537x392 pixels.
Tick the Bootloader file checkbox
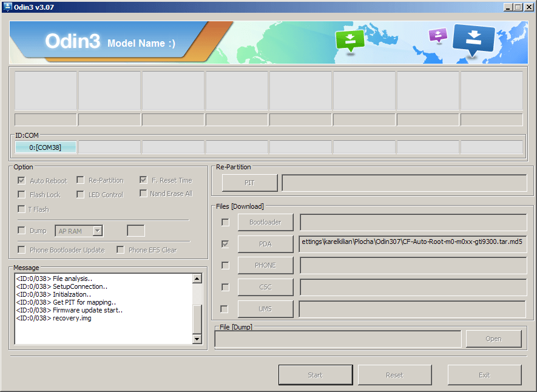[225, 222]
